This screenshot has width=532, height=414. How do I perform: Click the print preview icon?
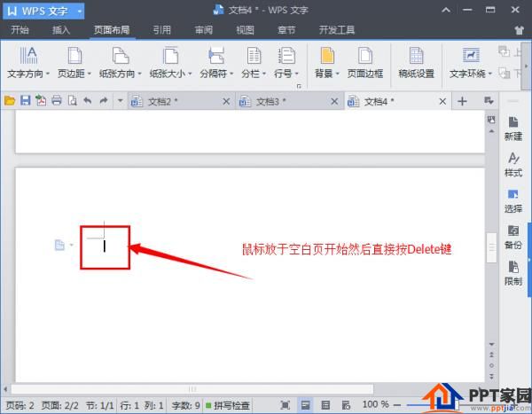coord(73,101)
